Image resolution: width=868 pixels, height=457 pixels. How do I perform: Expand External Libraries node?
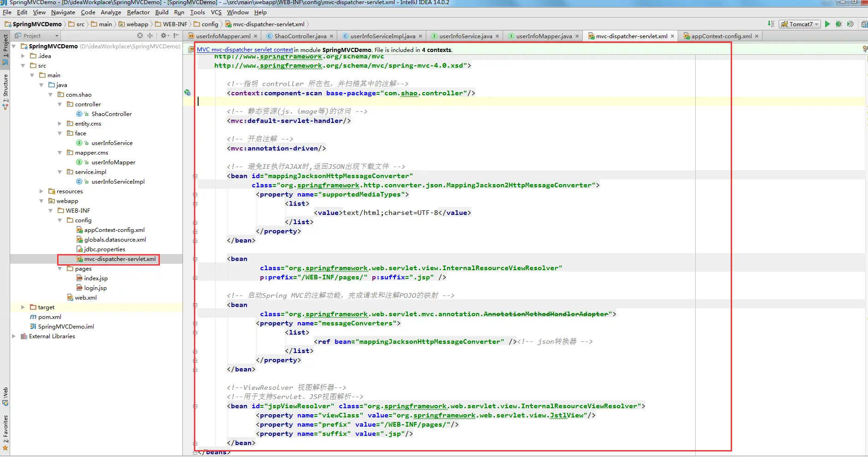pyautogui.click(x=14, y=336)
